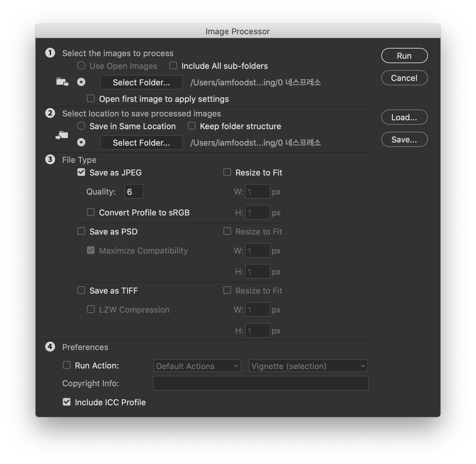Choose Save in Same Location radio button
The height and width of the screenshot is (464, 476).
pos(81,126)
